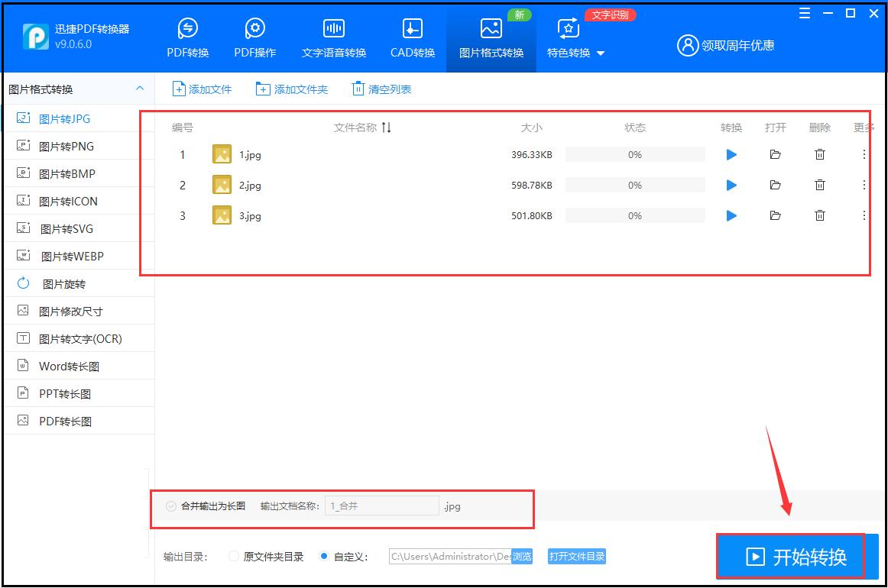This screenshot has width=888, height=588.
Task: Click the 输出文档名称 name input field
Action: (381, 506)
